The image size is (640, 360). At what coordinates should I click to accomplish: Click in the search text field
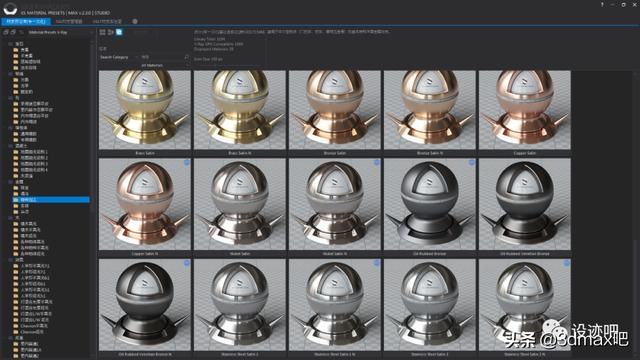[162, 57]
